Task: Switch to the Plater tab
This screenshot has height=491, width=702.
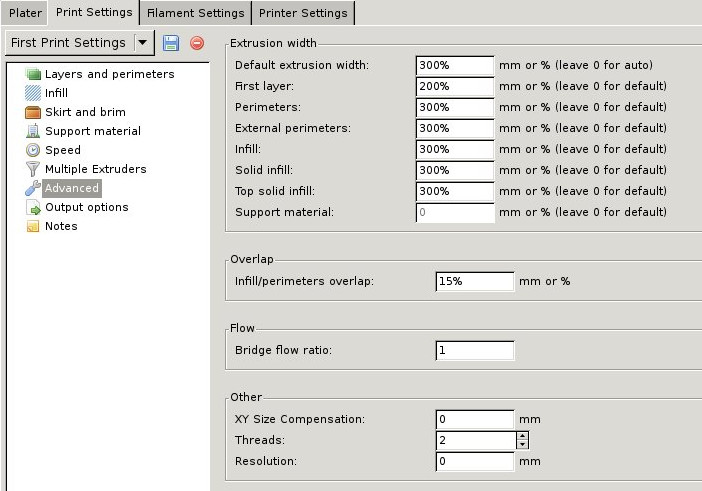Action: tap(25, 13)
